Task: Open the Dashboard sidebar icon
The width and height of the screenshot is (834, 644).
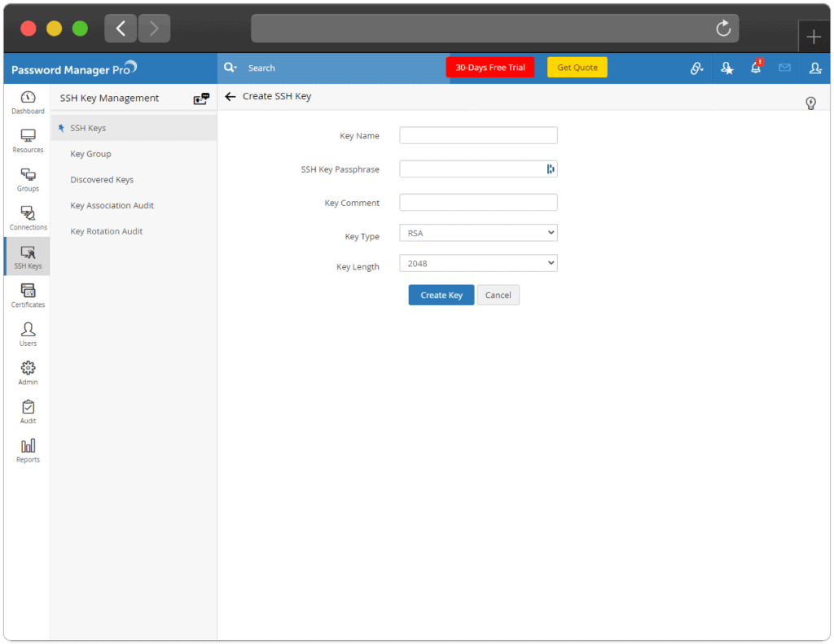Action: (x=28, y=103)
